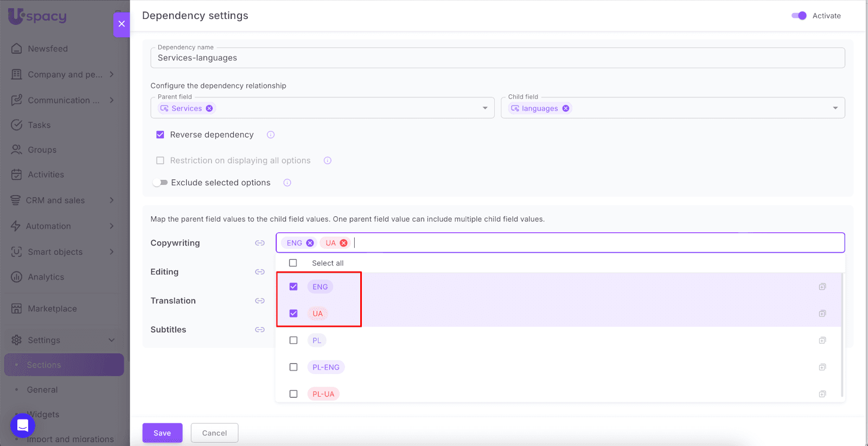Screen dimensions: 868x446
Task: Check the PL option checkbox
Action: pos(293,340)
